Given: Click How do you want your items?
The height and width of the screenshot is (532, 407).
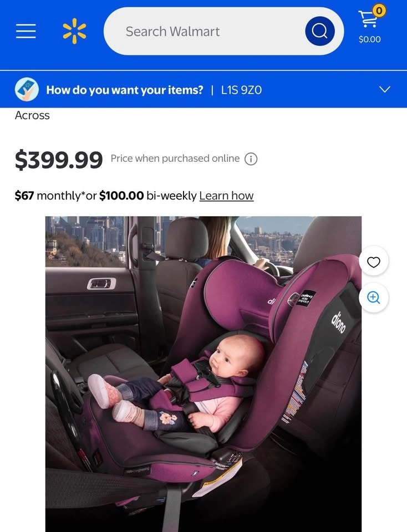Looking at the screenshot, I should 125,90.
